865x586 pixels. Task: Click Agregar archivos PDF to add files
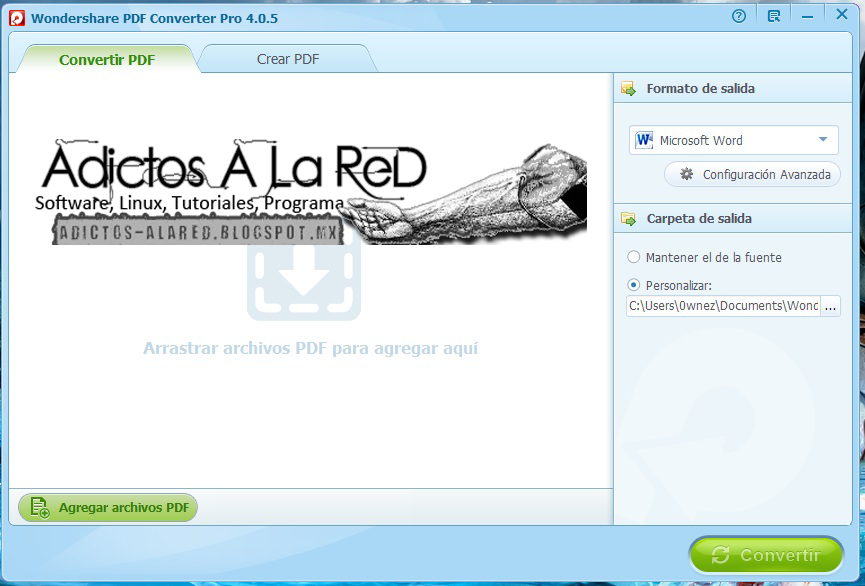point(107,507)
